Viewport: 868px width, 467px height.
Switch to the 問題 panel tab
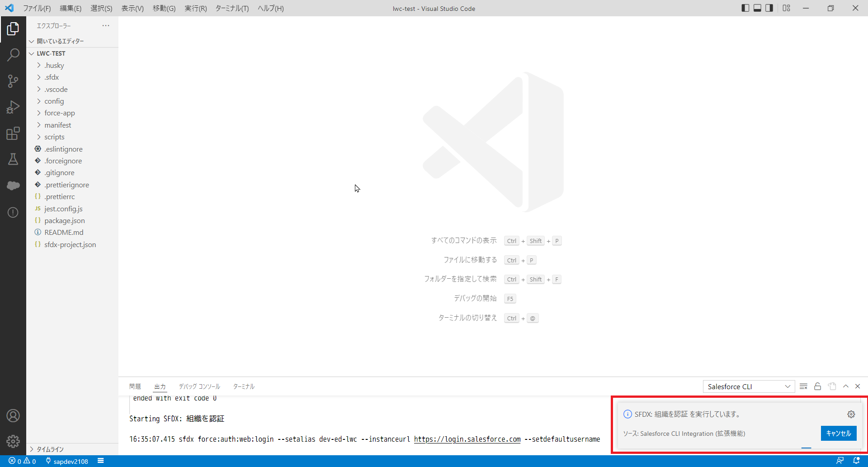135,386
